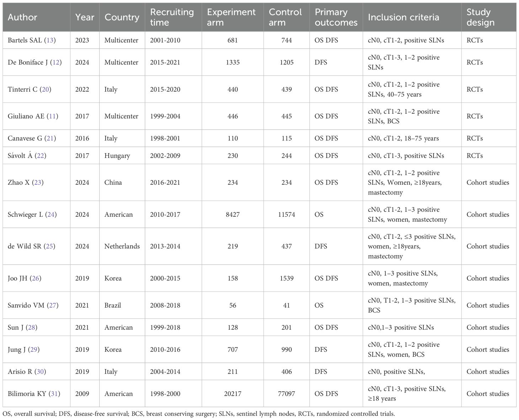Open citation link 13 beside Bartels SAL
519x420 pixels.
pos(50,40)
